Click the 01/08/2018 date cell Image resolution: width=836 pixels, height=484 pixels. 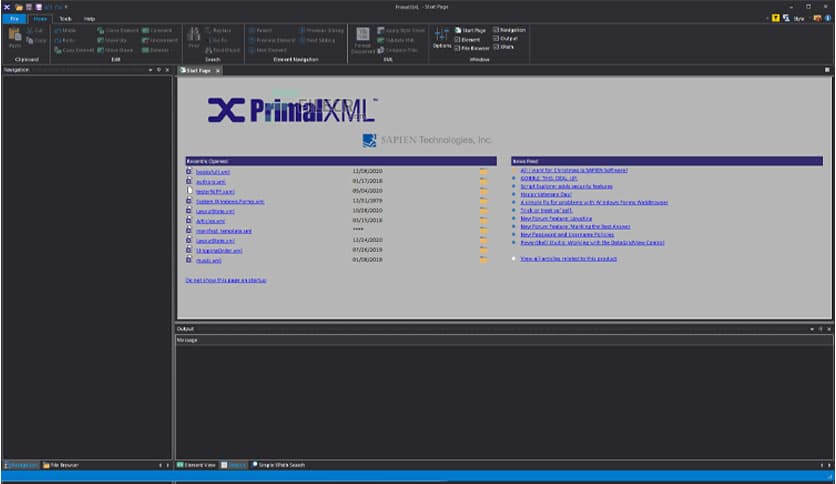[x=367, y=260]
